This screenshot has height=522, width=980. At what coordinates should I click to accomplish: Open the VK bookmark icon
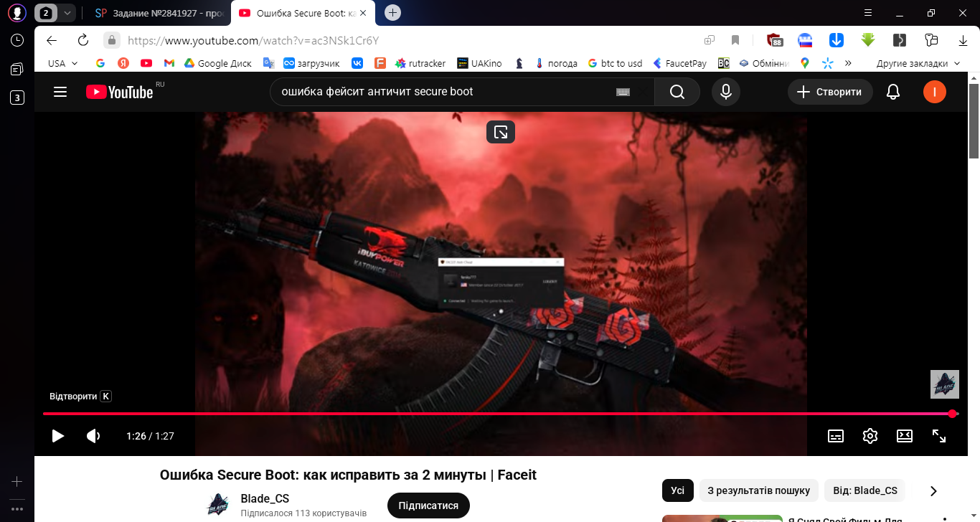click(x=357, y=63)
